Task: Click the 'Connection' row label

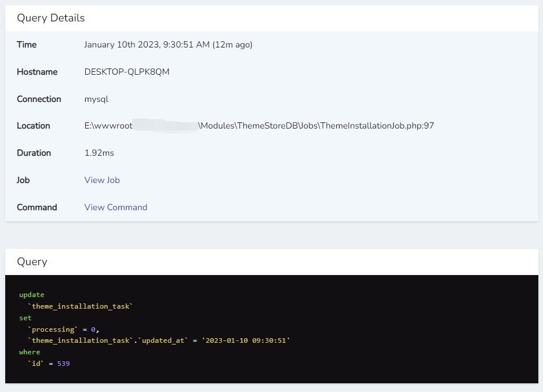Action: coord(39,99)
